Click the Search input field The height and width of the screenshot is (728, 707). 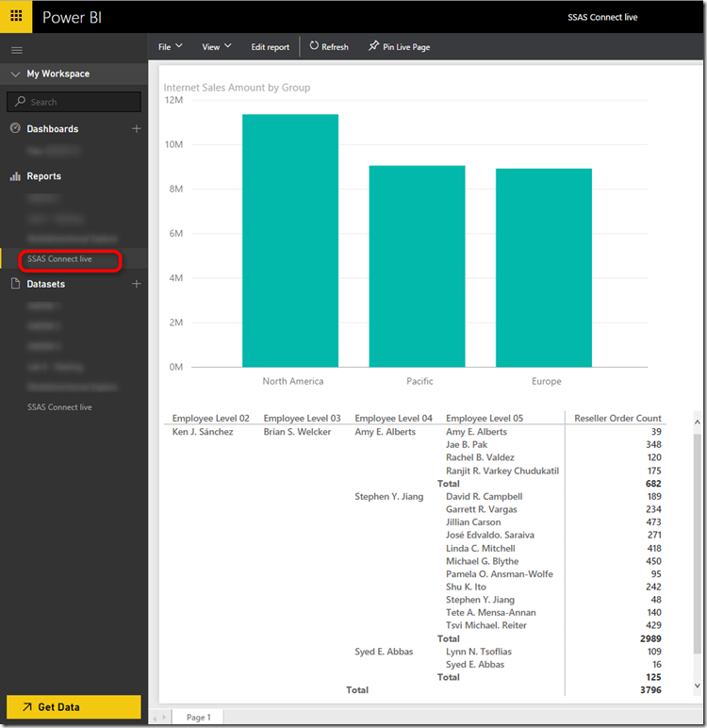pos(74,102)
